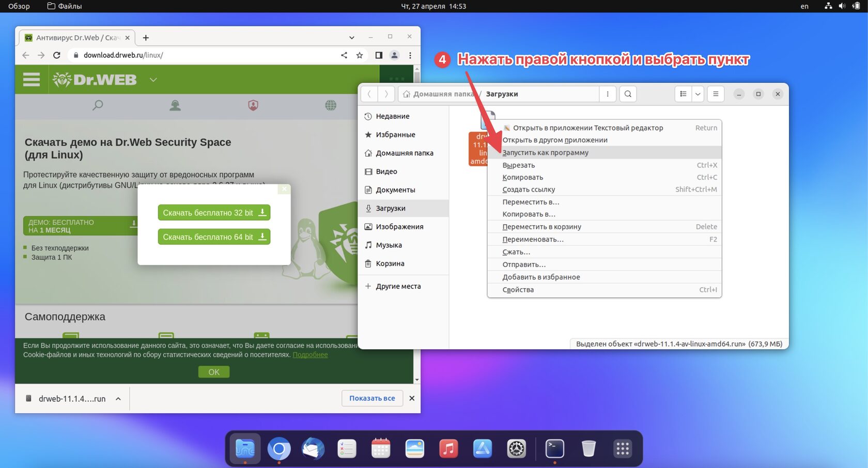The width and height of the screenshot is (868, 468).
Task: Open 'Музыка' folder in sidebar
Action: point(404,245)
